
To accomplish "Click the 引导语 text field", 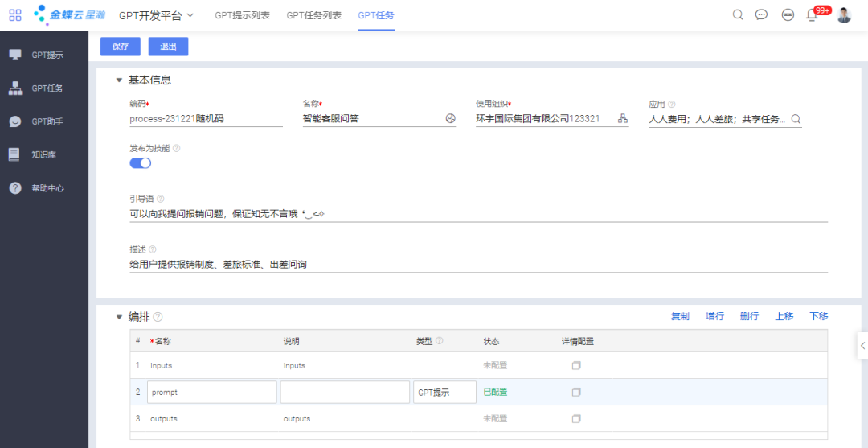I will [479, 214].
